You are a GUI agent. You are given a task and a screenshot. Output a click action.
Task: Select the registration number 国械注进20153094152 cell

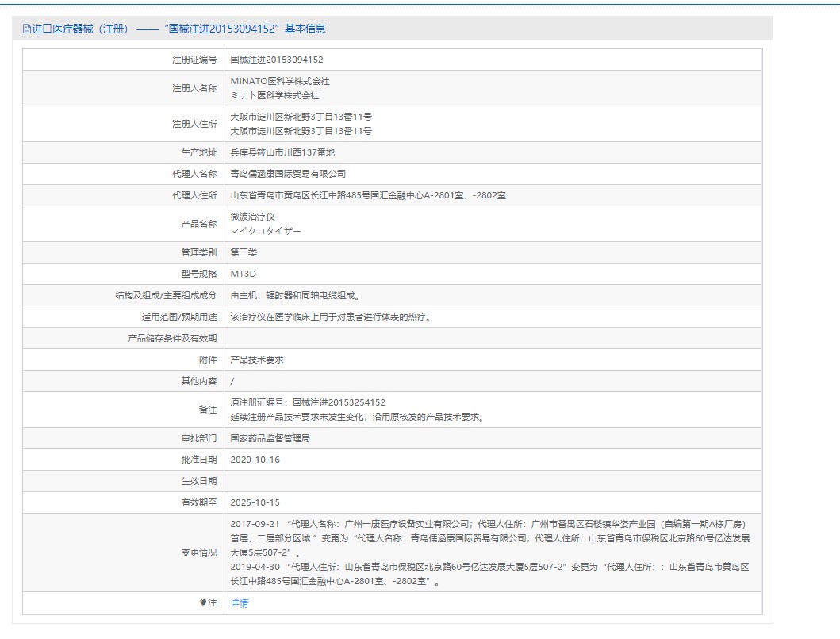point(277,60)
